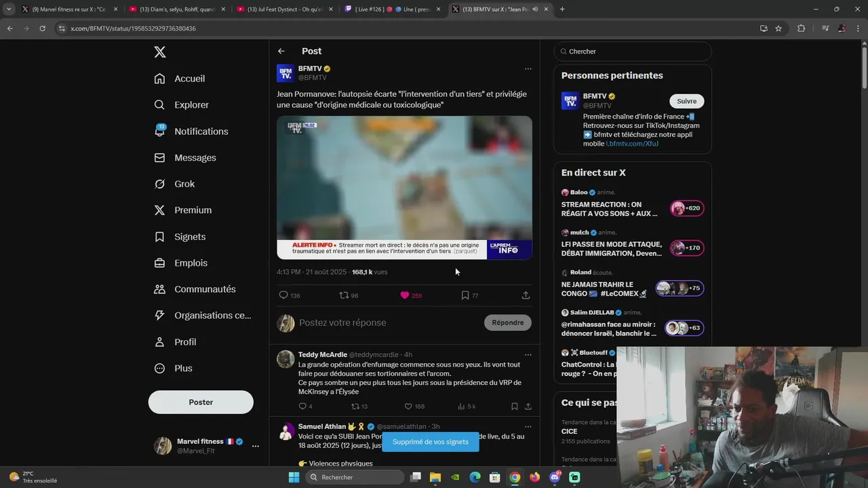868x488 pixels.
Task: Click the browser back arrow
Action: pyautogui.click(x=9, y=28)
